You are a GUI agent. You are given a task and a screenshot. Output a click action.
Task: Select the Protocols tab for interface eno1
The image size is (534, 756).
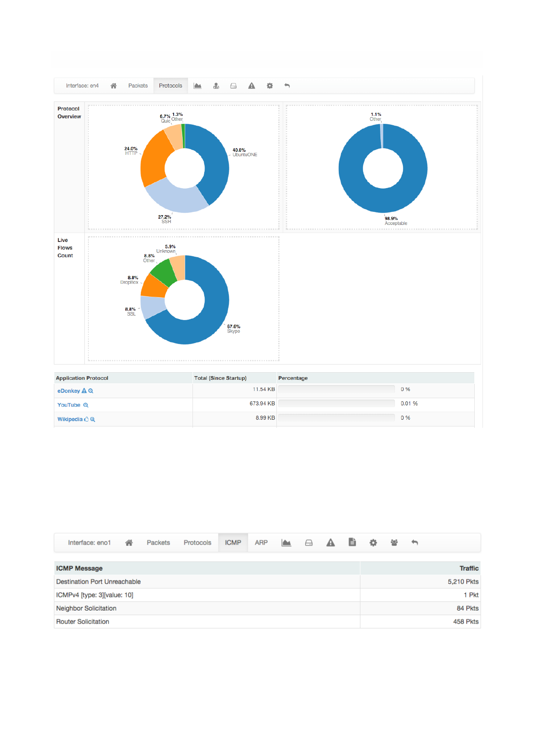[x=197, y=543]
